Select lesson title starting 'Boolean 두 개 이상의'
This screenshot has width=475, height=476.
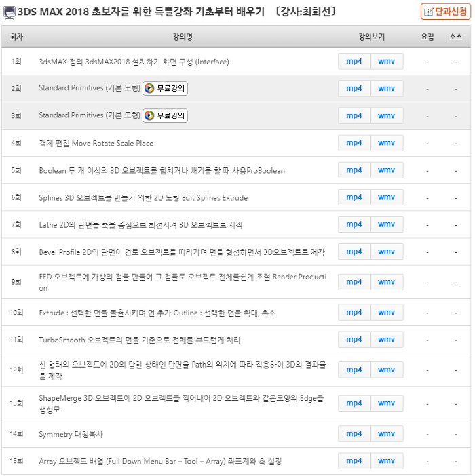pyautogui.click(x=162, y=171)
